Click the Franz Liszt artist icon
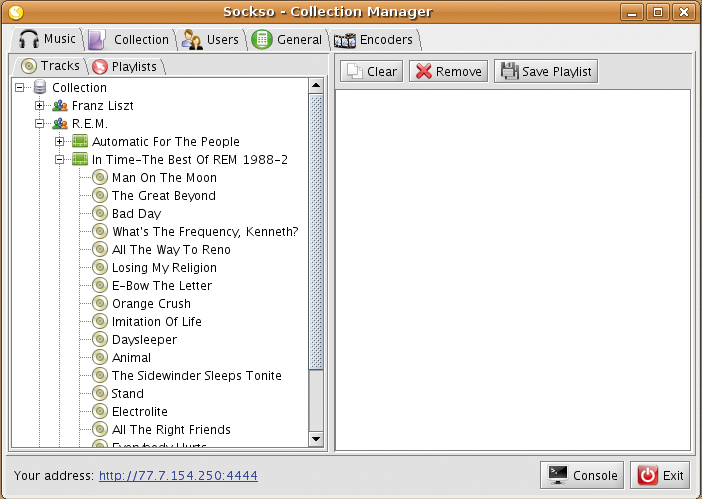 click(x=60, y=106)
